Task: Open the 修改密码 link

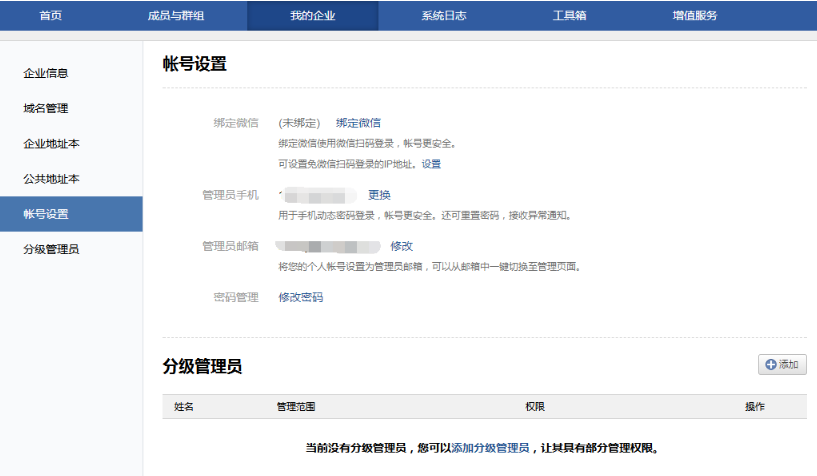Action: 300,297
